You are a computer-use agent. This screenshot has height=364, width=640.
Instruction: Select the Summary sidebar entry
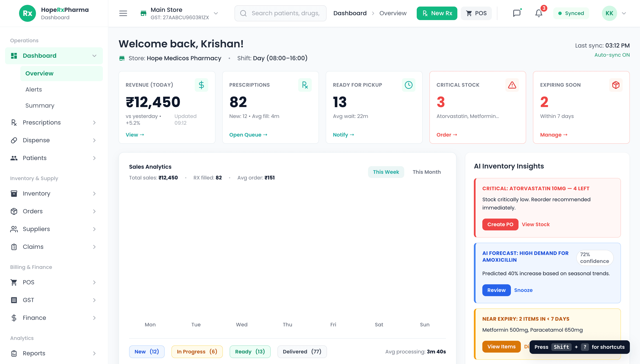[40, 105]
